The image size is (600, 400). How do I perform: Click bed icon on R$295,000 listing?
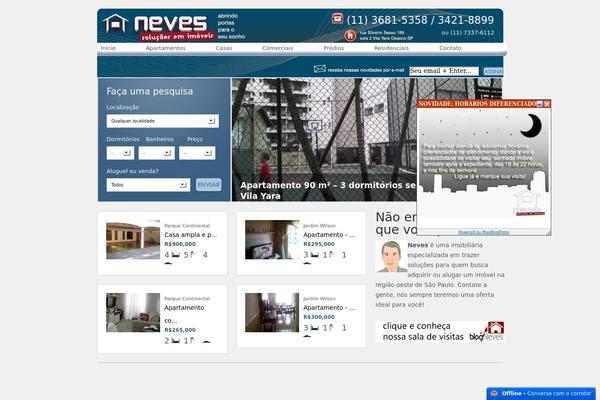315,255
